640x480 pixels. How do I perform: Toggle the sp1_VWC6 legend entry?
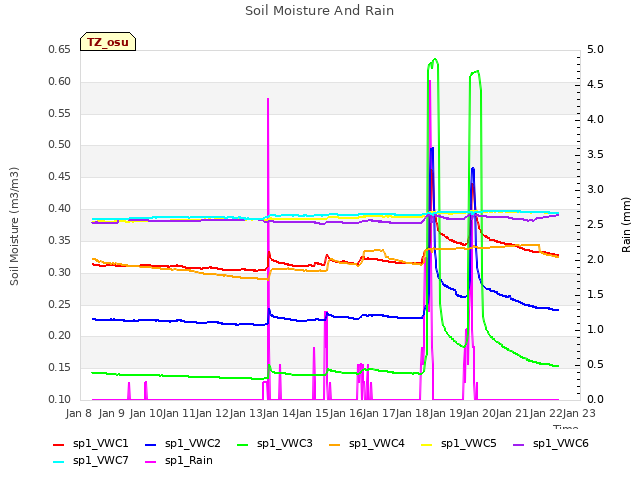(x=551, y=444)
